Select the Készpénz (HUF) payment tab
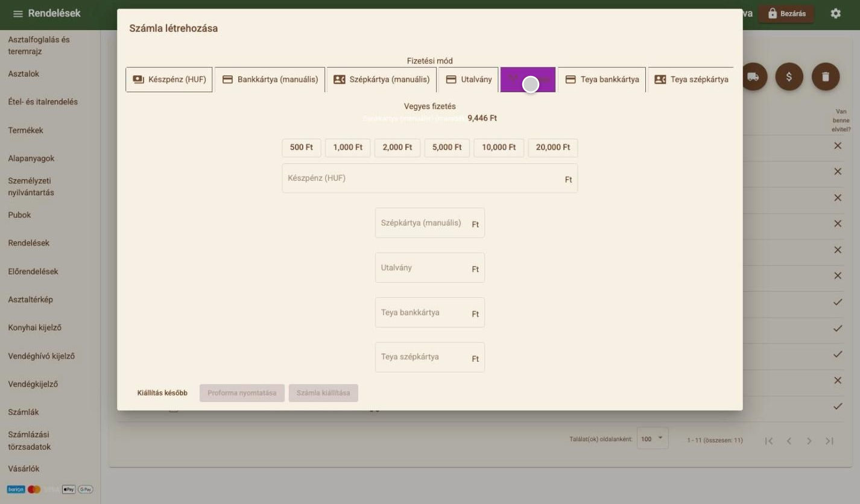The image size is (860, 504). click(169, 80)
